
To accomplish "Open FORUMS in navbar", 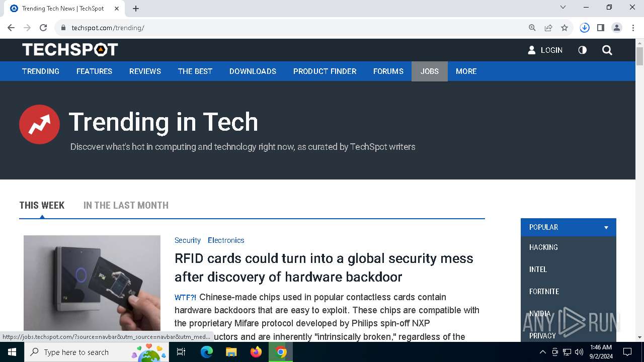I will pos(388,71).
